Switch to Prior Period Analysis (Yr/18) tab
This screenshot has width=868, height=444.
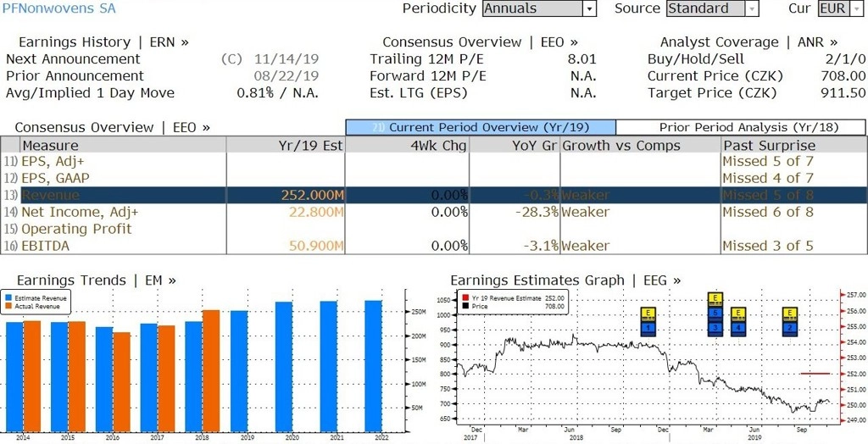click(x=741, y=127)
